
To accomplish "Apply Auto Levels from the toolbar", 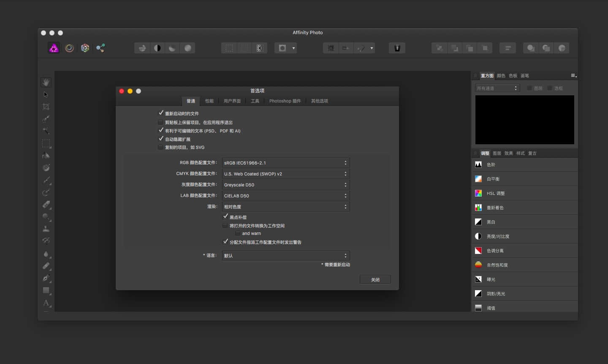I will (142, 48).
